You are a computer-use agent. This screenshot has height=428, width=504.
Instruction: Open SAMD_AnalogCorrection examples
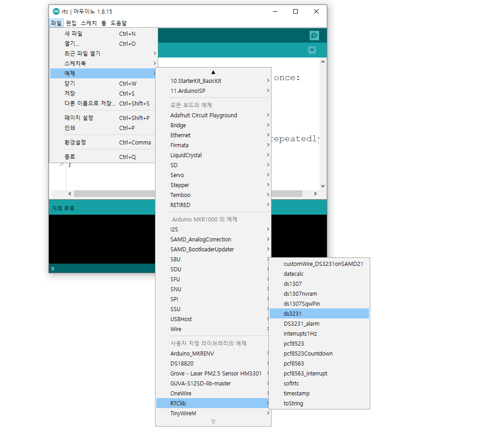pos(213,239)
